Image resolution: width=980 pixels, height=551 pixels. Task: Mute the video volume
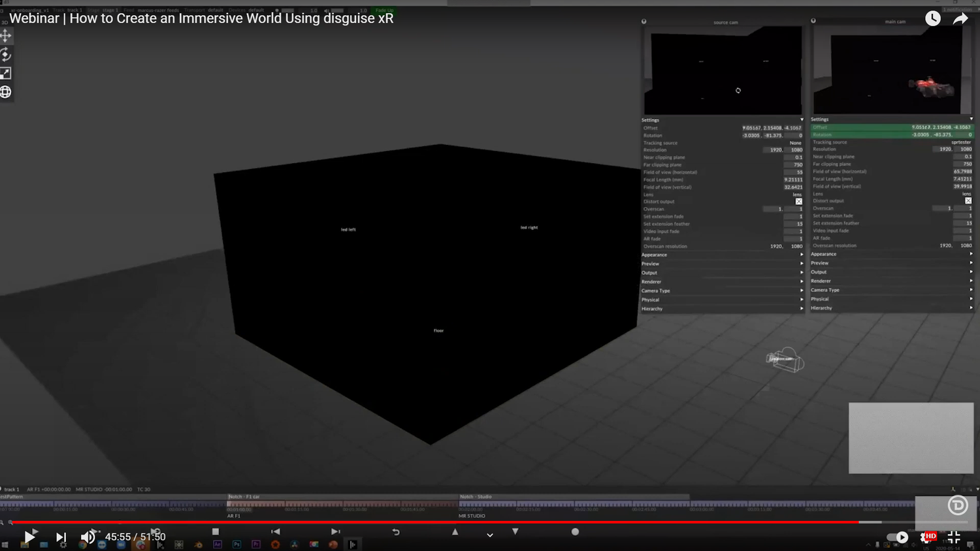pos(88,537)
